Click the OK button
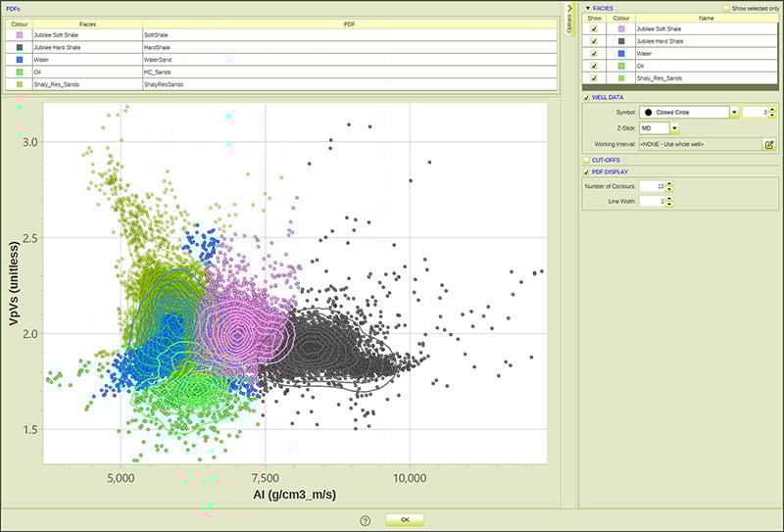This screenshot has width=784, height=532. (x=405, y=520)
